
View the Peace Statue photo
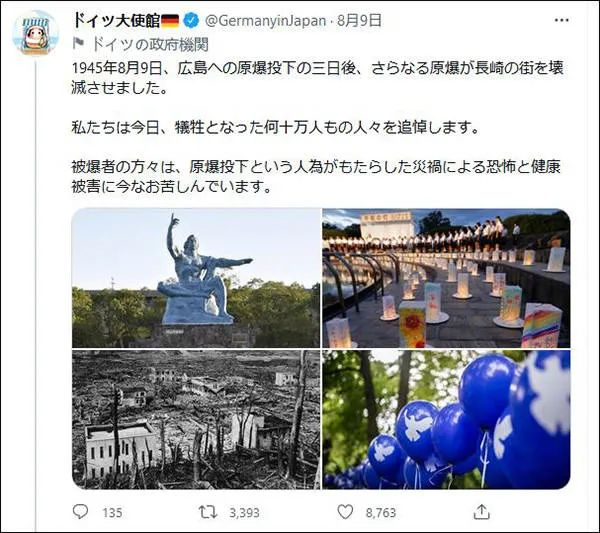pos(196,278)
